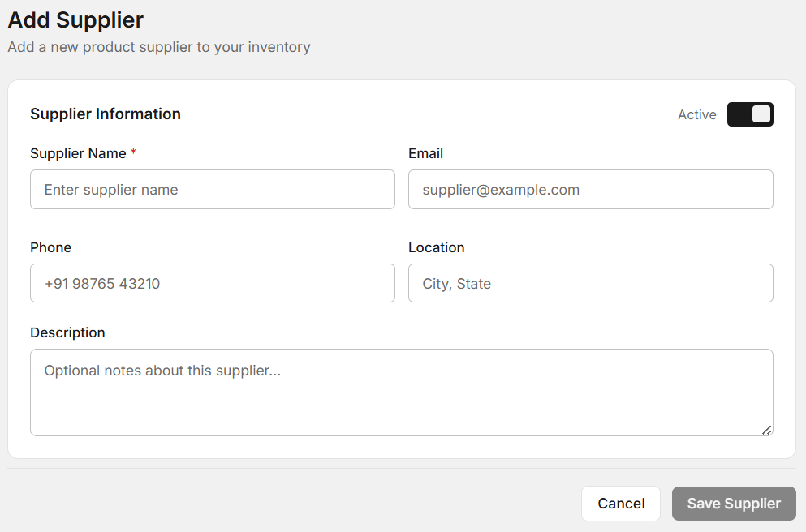The height and width of the screenshot is (532, 806).
Task: Click the Supplier Information section title
Action: [105, 114]
